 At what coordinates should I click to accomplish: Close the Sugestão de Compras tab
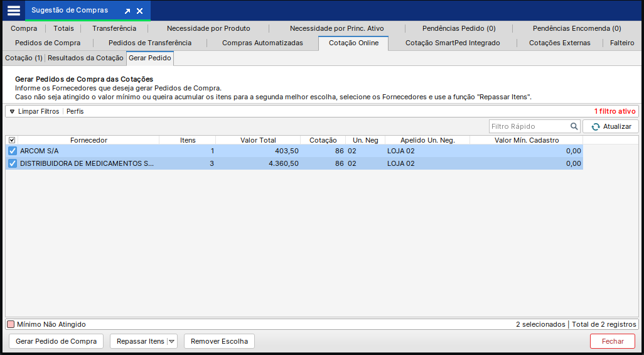pos(140,11)
